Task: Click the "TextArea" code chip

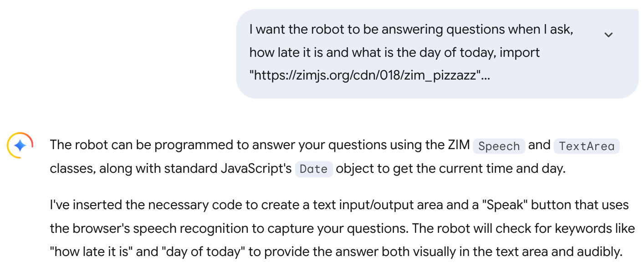Action: [587, 146]
